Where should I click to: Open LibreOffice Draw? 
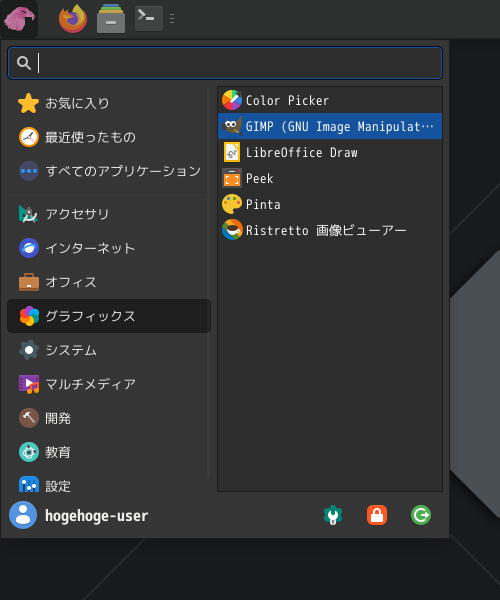pyautogui.click(x=330, y=152)
